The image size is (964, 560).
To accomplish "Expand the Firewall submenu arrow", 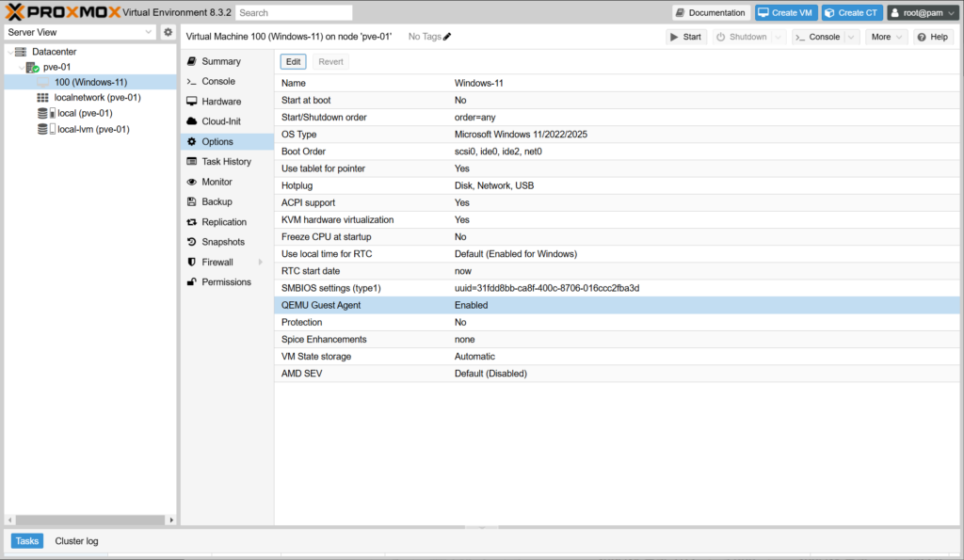I will (x=254, y=263).
